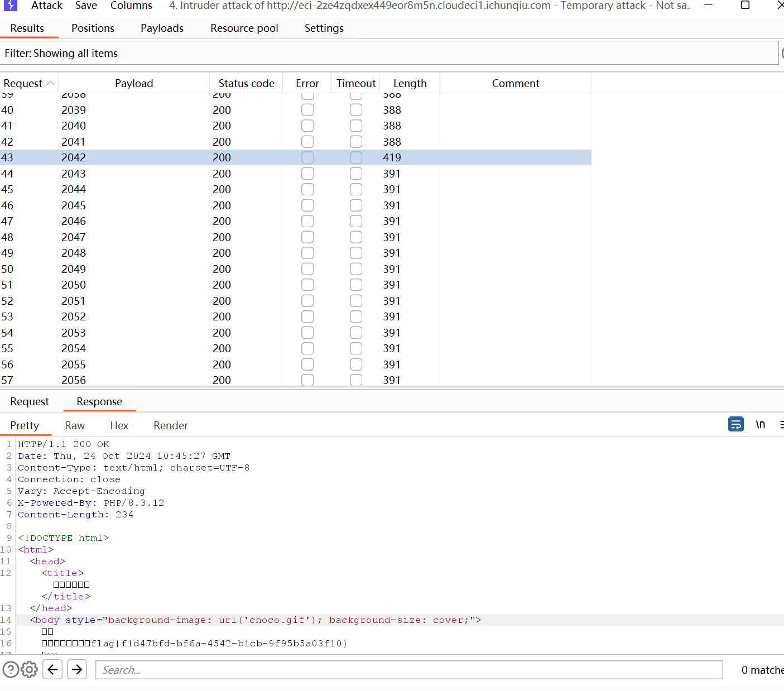This screenshot has height=691, width=784.
Task: Toggle Error checkbox for payload 2045
Action: coord(307,205)
